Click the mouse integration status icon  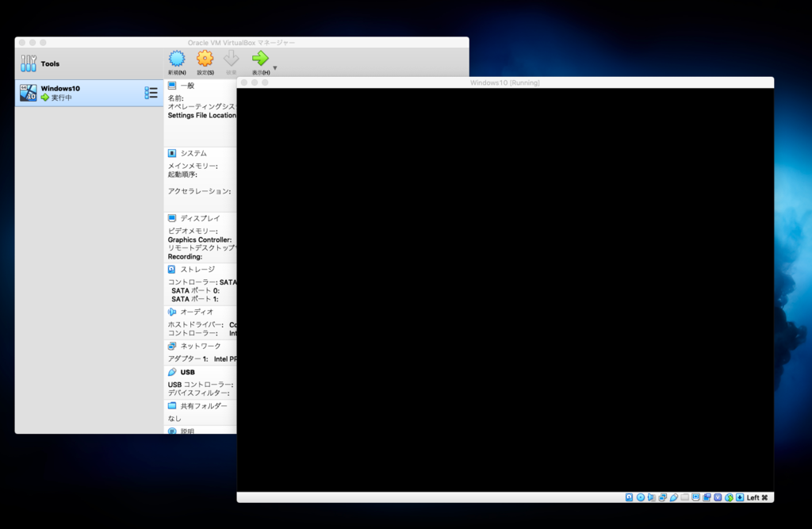coord(730,497)
